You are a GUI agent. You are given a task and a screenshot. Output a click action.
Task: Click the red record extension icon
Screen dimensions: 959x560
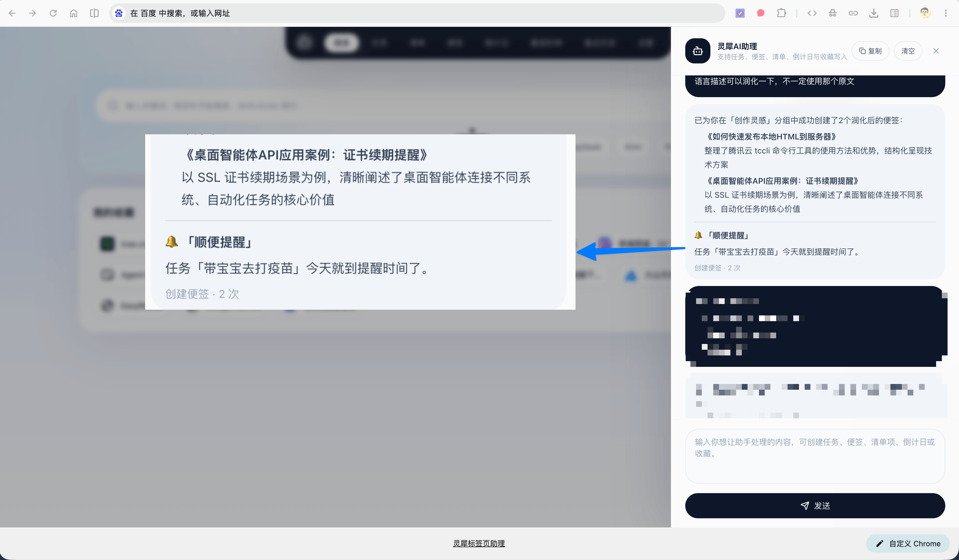pyautogui.click(x=760, y=13)
